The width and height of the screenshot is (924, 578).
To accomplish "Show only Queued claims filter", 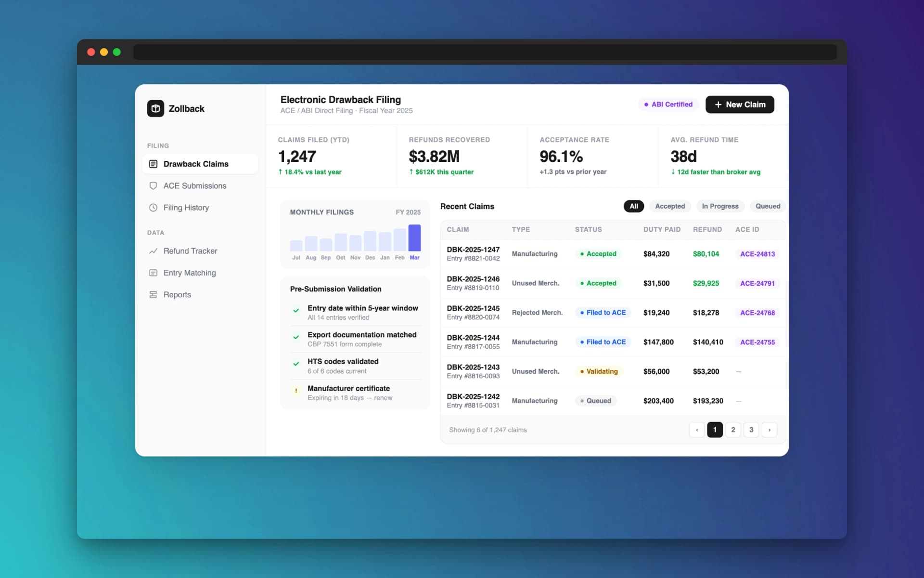I will click(x=767, y=206).
